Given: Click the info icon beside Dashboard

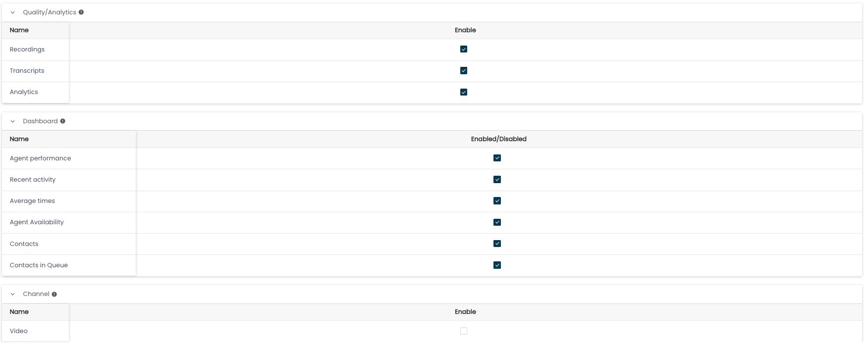Looking at the screenshot, I should point(63,121).
